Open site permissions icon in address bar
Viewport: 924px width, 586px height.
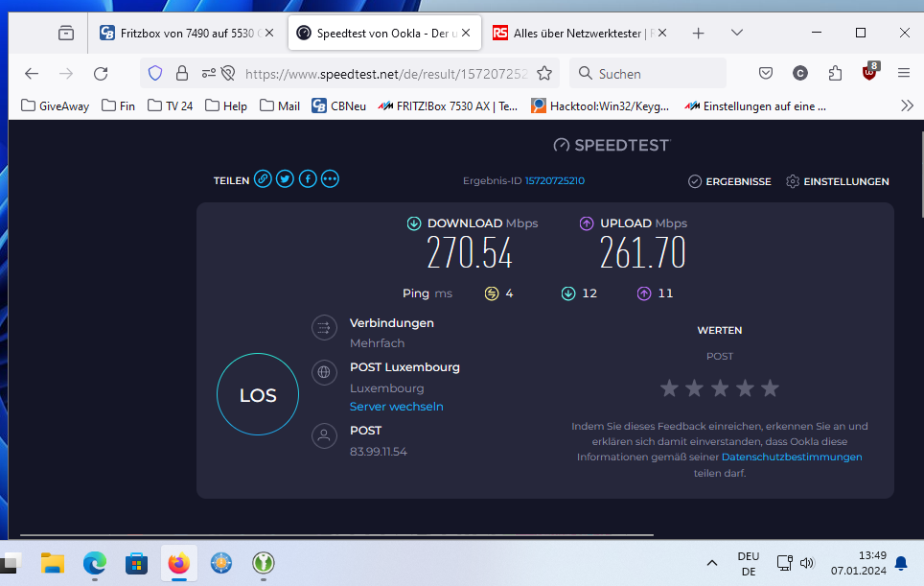(209, 73)
